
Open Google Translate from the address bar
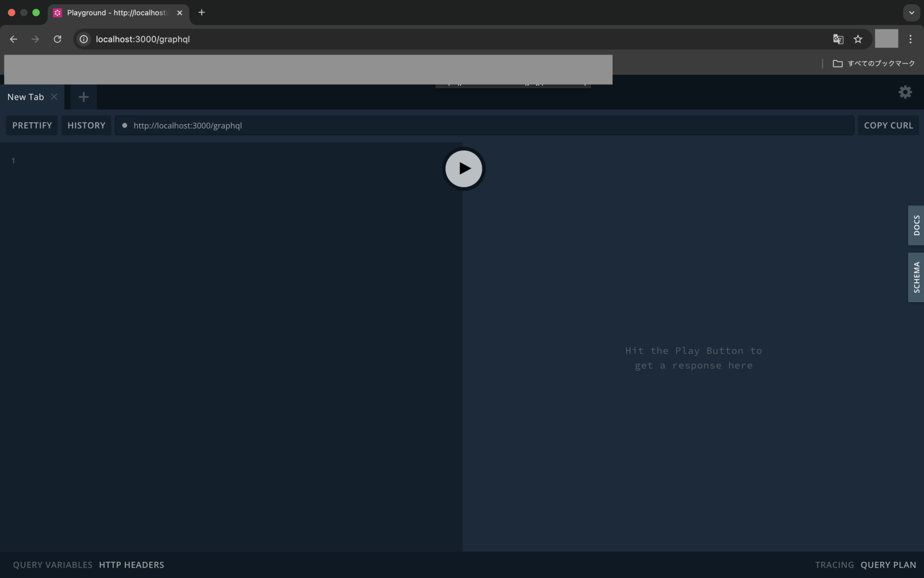(838, 39)
